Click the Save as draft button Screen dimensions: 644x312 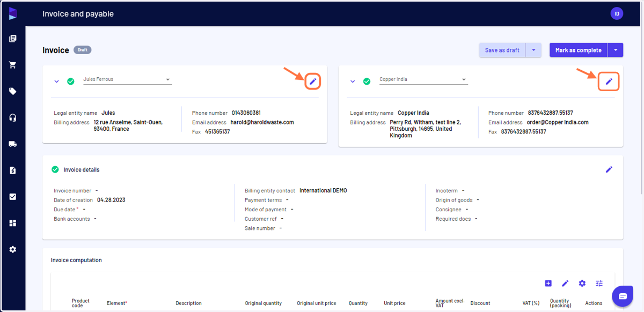tap(502, 50)
